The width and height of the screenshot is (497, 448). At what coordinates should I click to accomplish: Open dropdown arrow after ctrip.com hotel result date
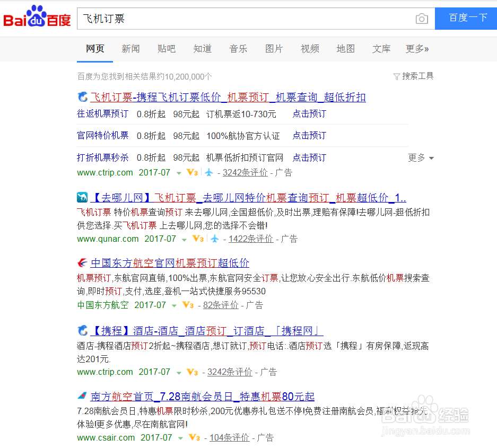tap(179, 373)
